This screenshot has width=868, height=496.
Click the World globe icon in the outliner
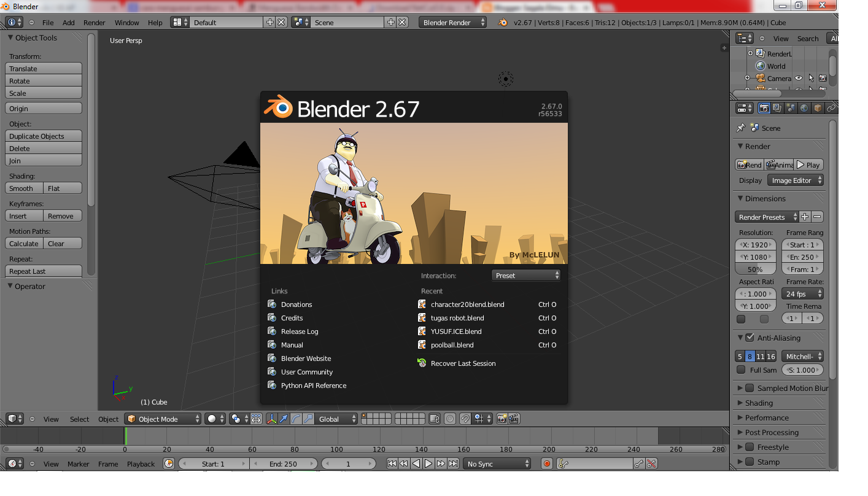[x=761, y=66]
